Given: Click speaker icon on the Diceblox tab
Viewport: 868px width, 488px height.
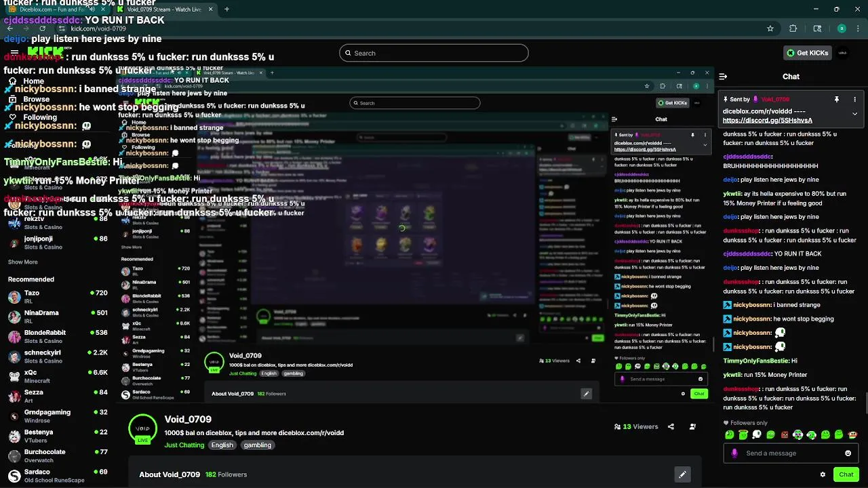Looking at the screenshot, I should point(93,9).
